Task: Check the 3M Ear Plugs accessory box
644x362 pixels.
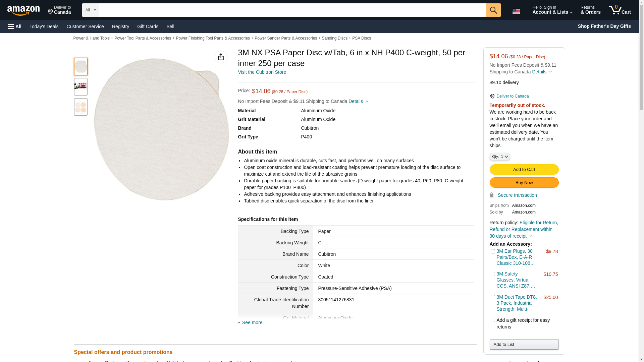Action: tap(493, 251)
